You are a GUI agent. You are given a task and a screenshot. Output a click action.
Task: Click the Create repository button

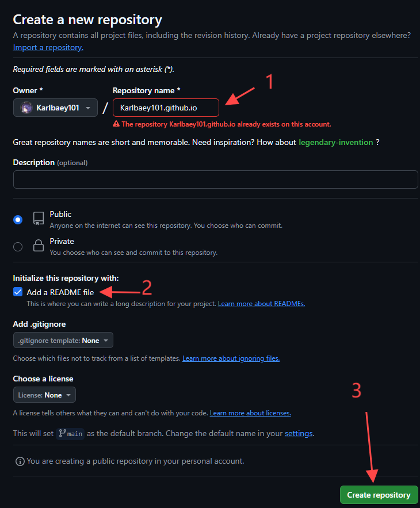tap(378, 495)
